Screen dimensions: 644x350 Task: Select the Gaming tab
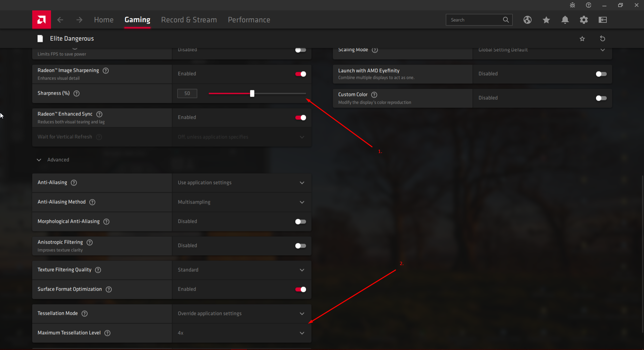(137, 20)
